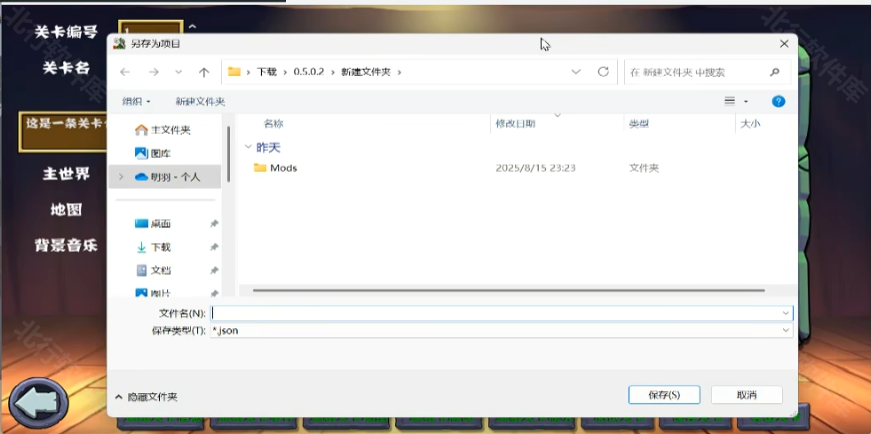Expand the 明羽 - 个人 tree node

coord(121,177)
